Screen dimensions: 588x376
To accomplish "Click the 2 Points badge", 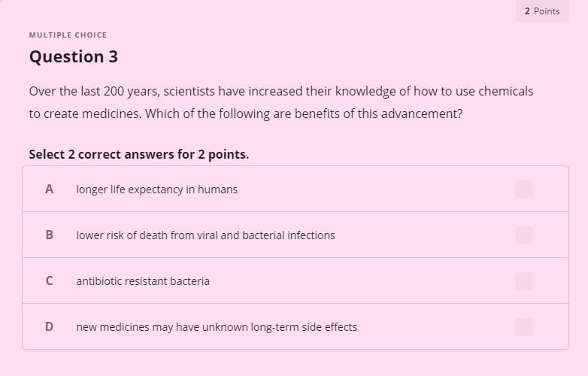I will coord(542,11).
